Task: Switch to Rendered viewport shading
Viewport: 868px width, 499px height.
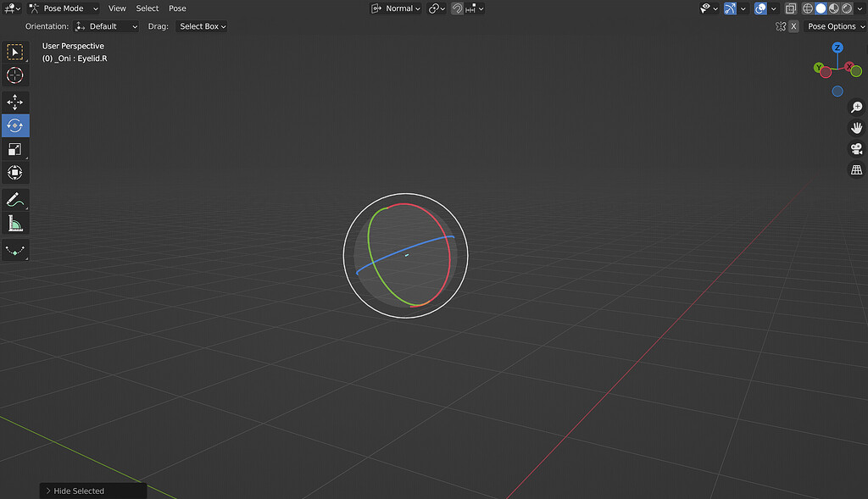Action: (x=847, y=8)
